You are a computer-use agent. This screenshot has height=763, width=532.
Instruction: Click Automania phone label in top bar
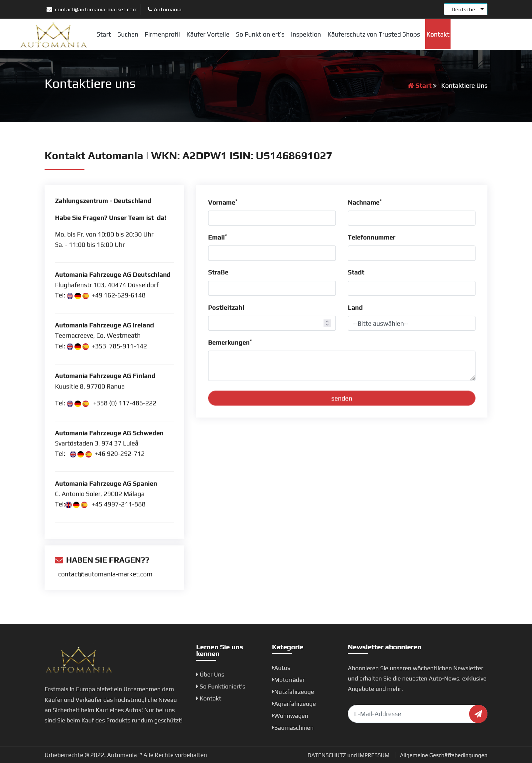pos(168,9)
